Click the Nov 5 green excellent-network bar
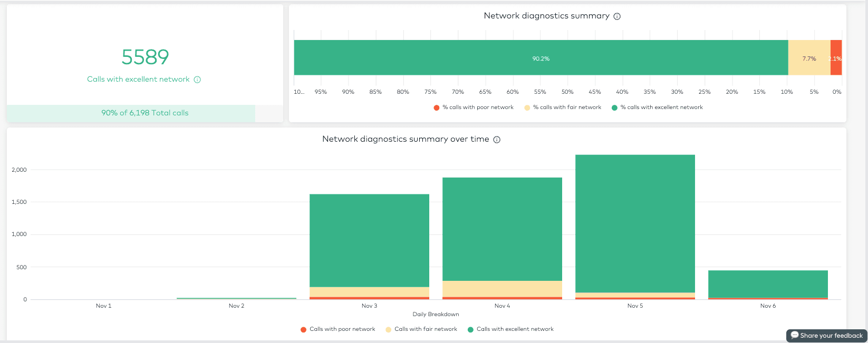The image size is (868, 343). 635,223
